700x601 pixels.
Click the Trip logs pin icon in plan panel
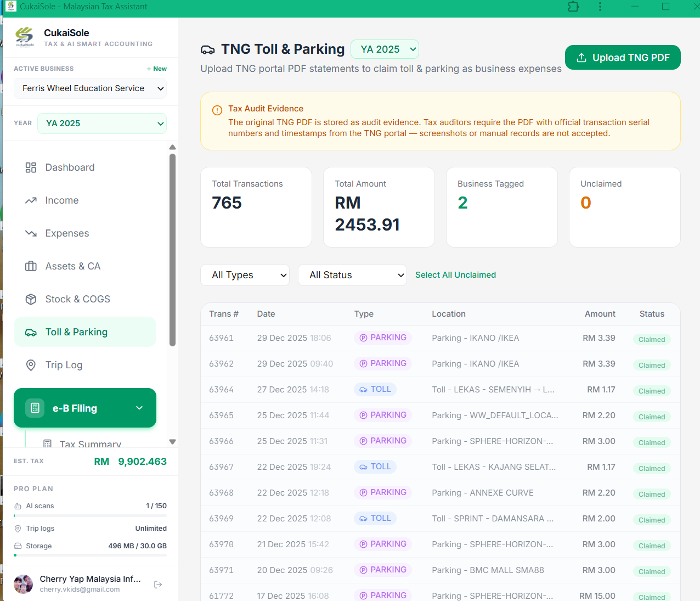point(18,529)
